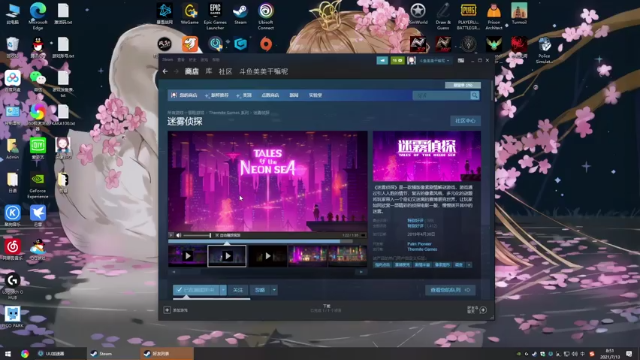
Task: Open the Ubisoft Connect desktop icon
Action: tap(266, 16)
